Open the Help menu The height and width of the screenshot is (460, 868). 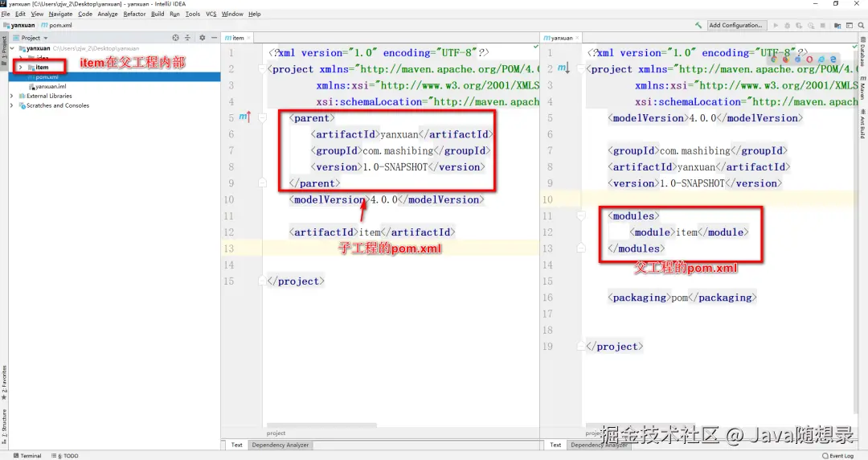click(254, 14)
